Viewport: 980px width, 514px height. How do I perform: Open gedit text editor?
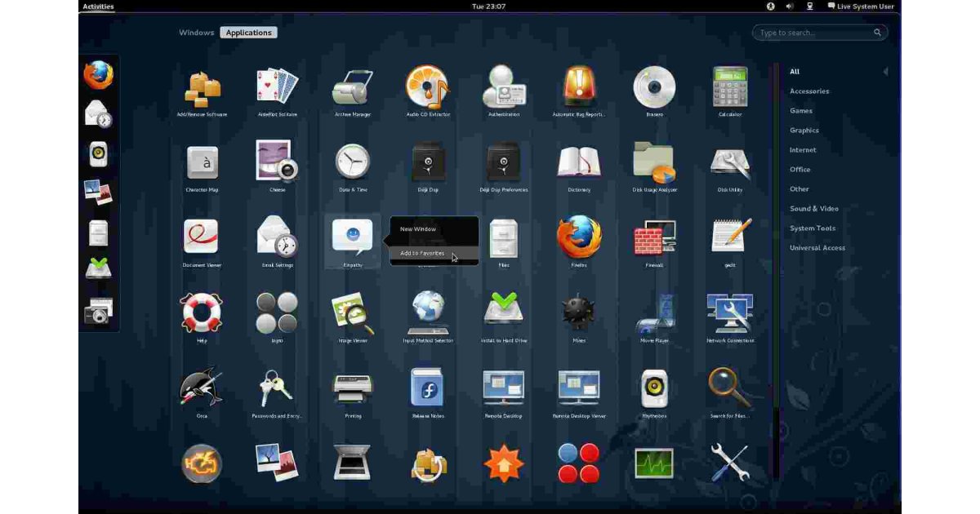[729, 237]
